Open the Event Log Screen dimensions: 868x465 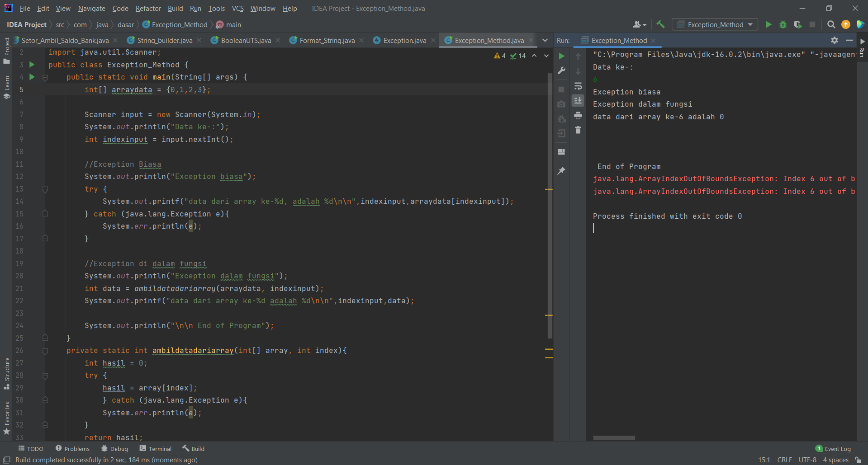click(x=833, y=448)
